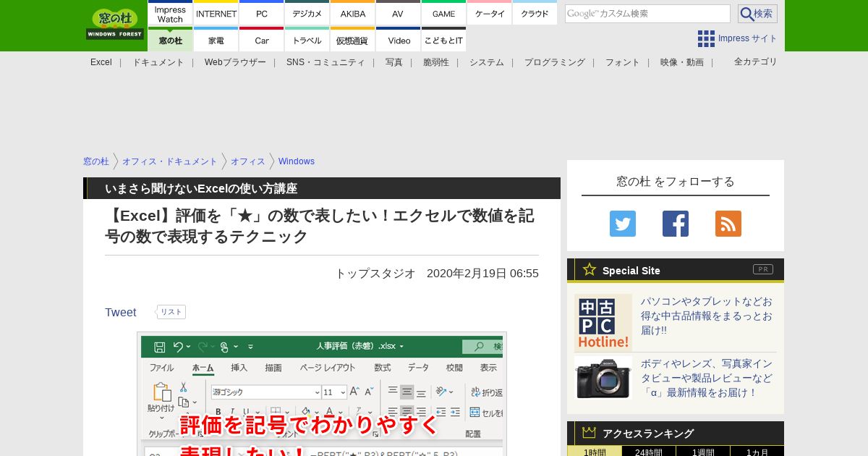Go to the 映像・動画 category

[x=682, y=62]
